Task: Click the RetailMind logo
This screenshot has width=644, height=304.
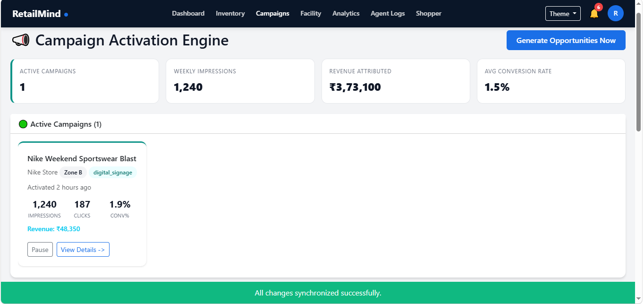Action: pos(36,14)
